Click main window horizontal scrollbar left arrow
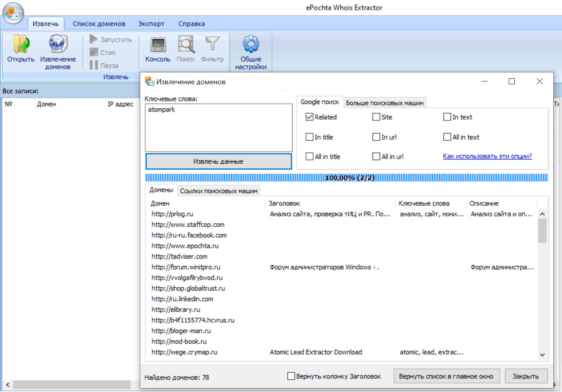 [7, 385]
